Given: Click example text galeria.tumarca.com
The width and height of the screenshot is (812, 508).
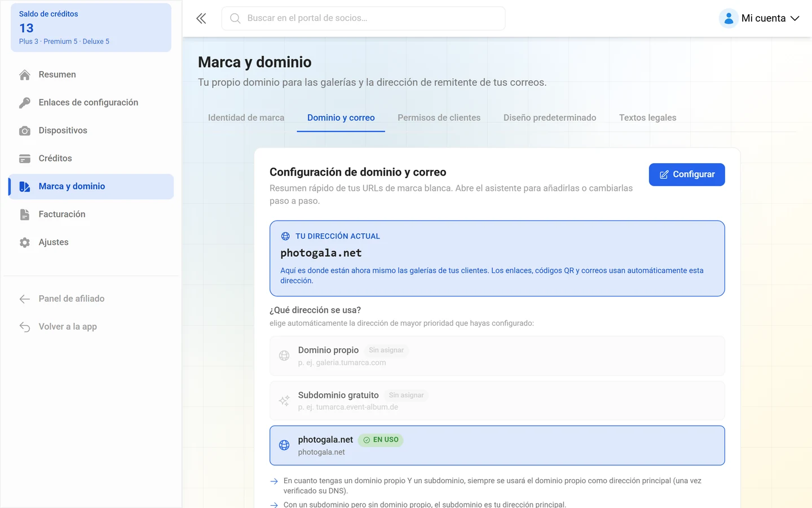Looking at the screenshot, I should [351, 362].
